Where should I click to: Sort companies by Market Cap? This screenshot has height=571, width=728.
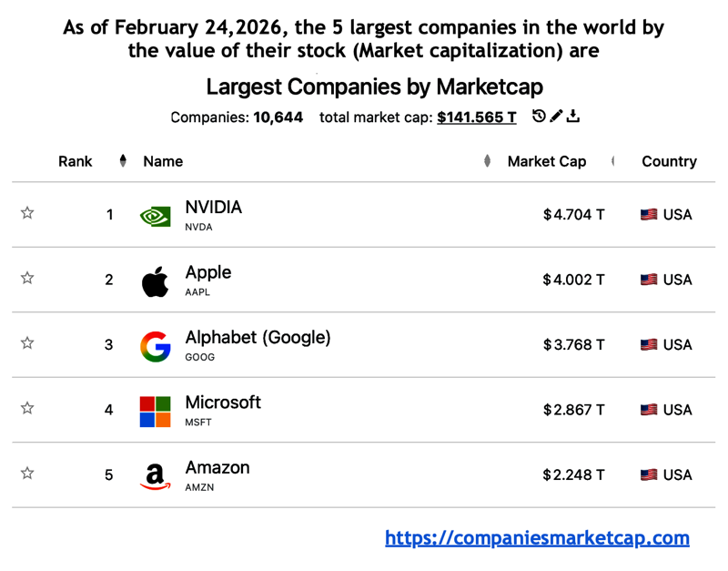547,161
